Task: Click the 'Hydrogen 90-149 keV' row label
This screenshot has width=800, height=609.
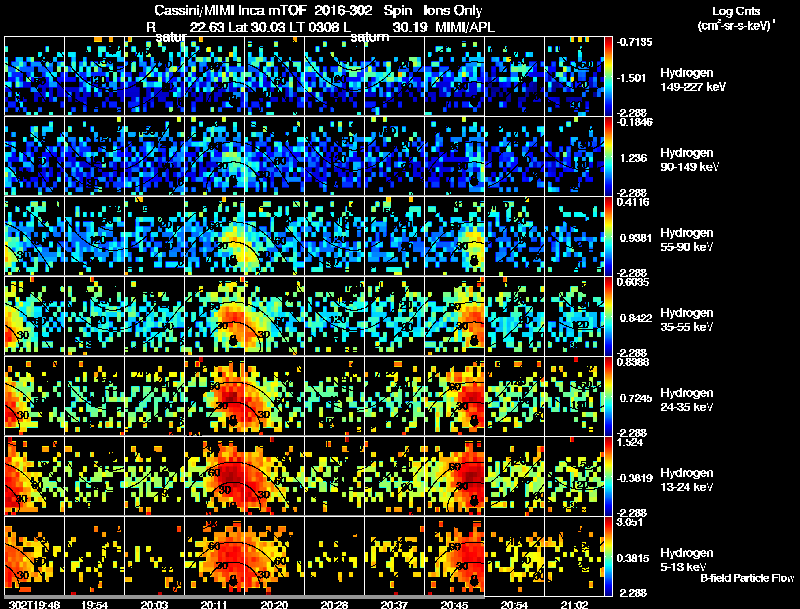Action: coord(690,160)
